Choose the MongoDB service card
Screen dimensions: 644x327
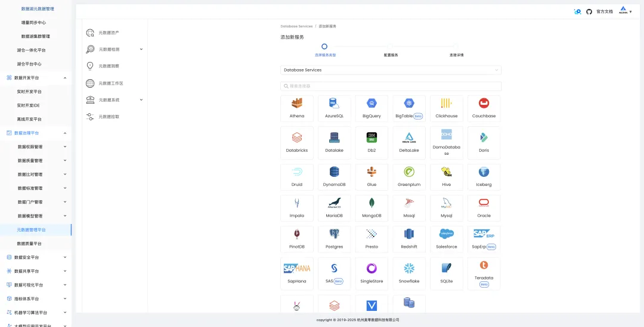pos(371,208)
